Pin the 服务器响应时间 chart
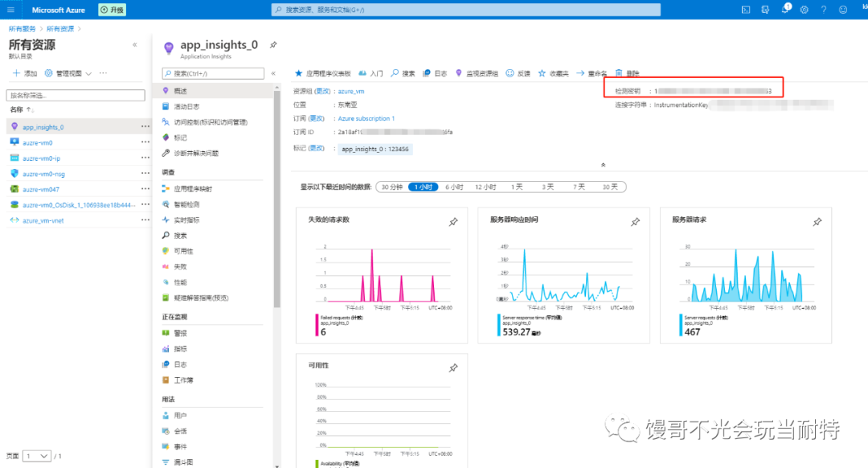This screenshot has height=468, width=868. [636, 222]
